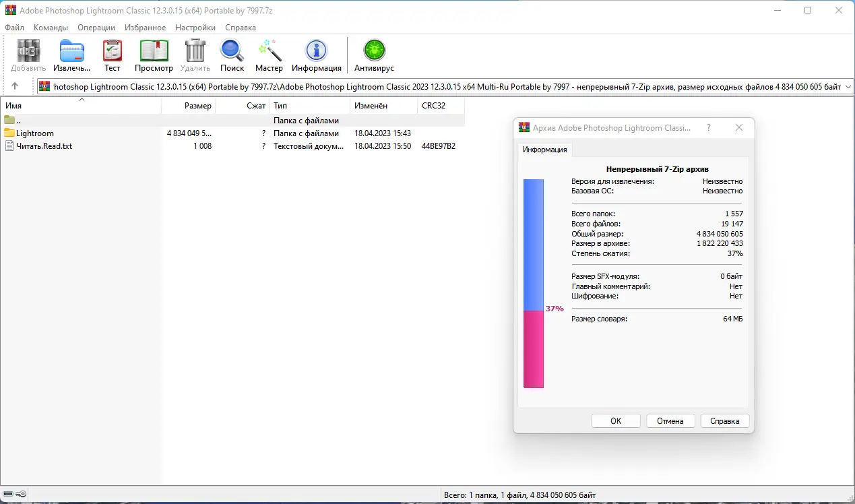Select the Lightroom folder icon
This screenshot has width=855, height=504.
pyautogui.click(x=9, y=133)
